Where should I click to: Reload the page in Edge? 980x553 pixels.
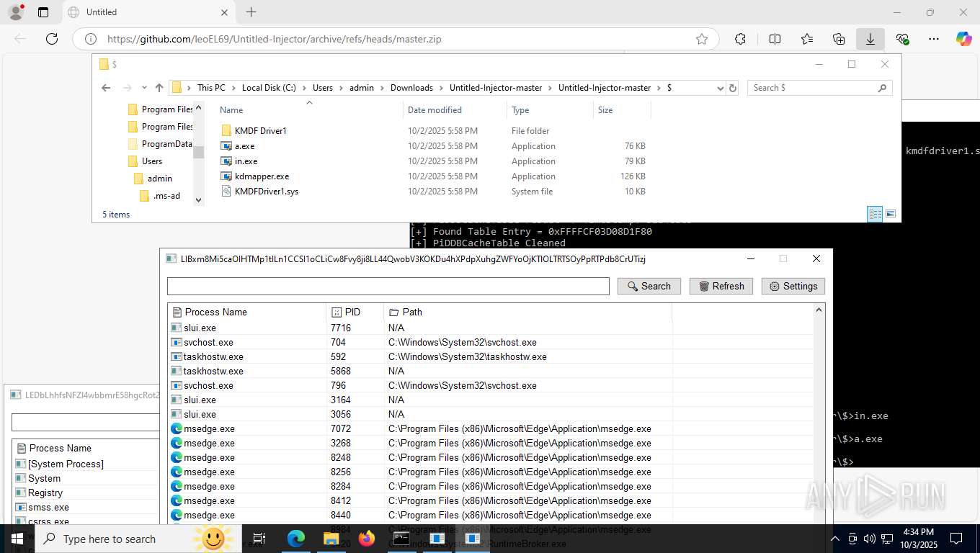coord(52,40)
